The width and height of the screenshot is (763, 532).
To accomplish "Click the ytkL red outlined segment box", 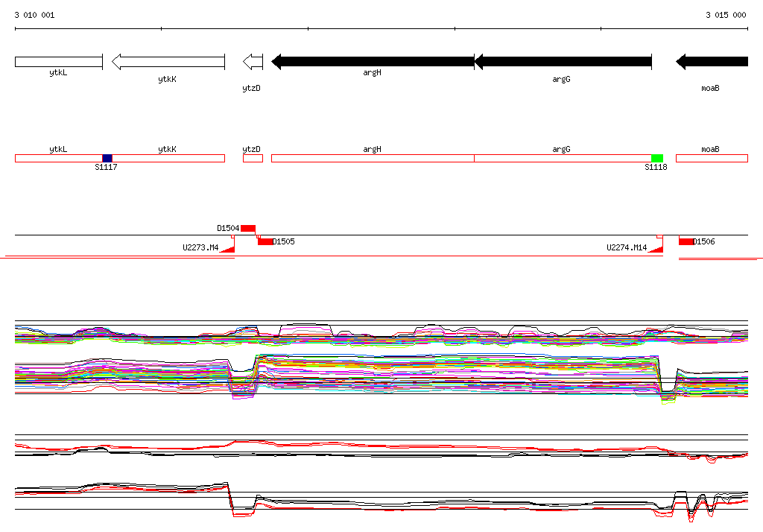I will pyautogui.click(x=59, y=158).
